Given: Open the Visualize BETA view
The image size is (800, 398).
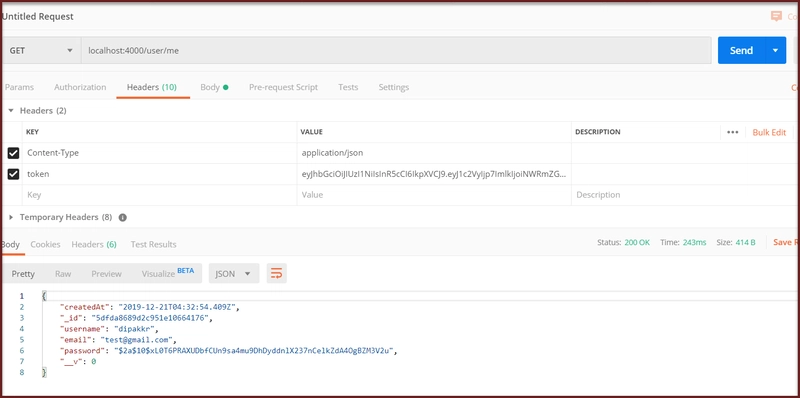Looking at the screenshot, I should 168,273.
